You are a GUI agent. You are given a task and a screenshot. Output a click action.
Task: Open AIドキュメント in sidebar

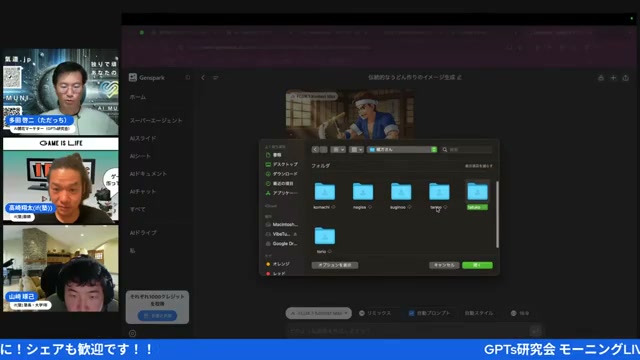pos(148,174)
